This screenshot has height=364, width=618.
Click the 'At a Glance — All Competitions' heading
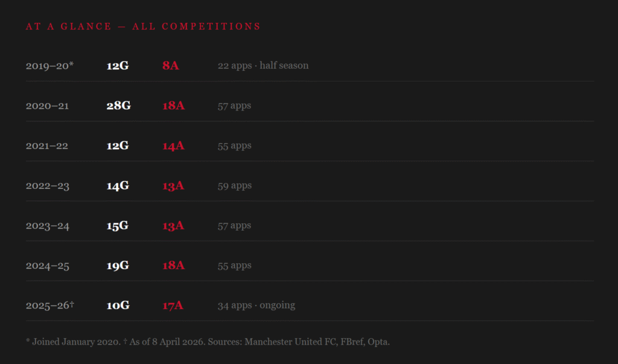[143, 27]
